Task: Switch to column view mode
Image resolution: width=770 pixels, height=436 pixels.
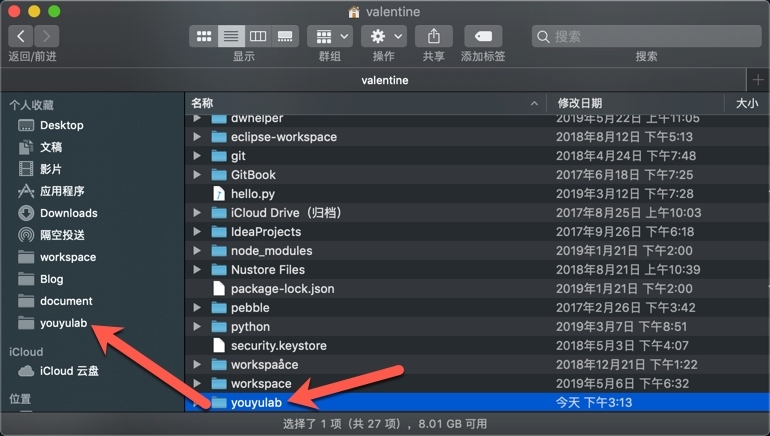Action: point(258,36)
